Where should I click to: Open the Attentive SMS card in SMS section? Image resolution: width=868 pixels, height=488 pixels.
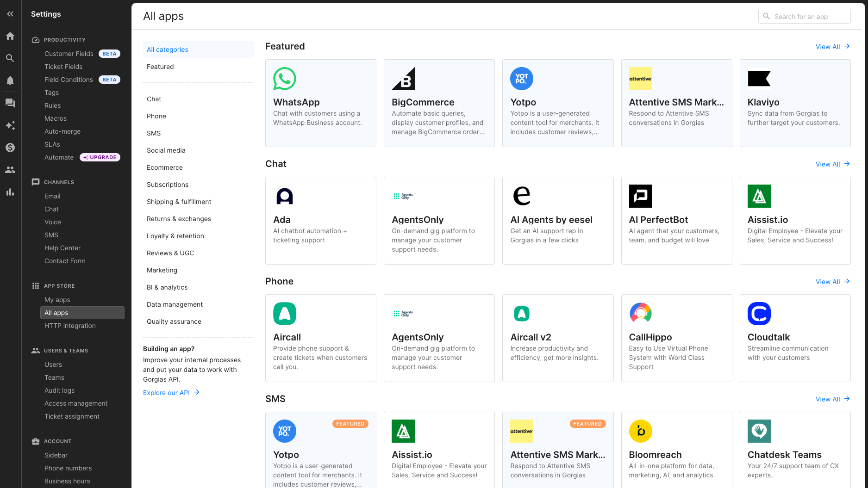click(x=558, y=450)
